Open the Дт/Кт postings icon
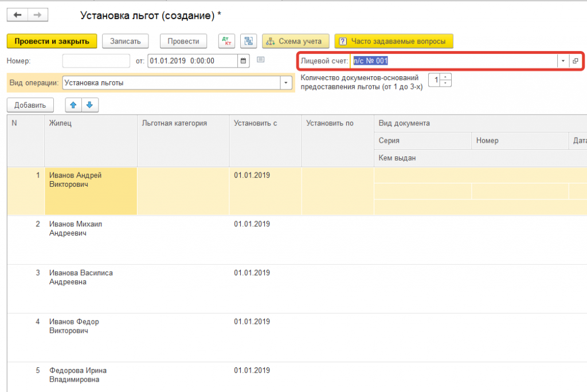587x392 pixels. click(x=226, y=41)
